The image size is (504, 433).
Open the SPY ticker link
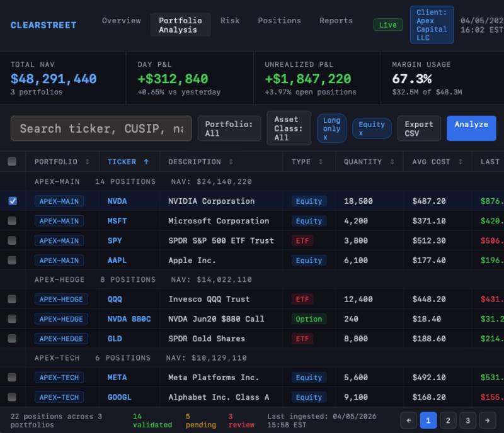pyautogui.click(x=115, y=240)
